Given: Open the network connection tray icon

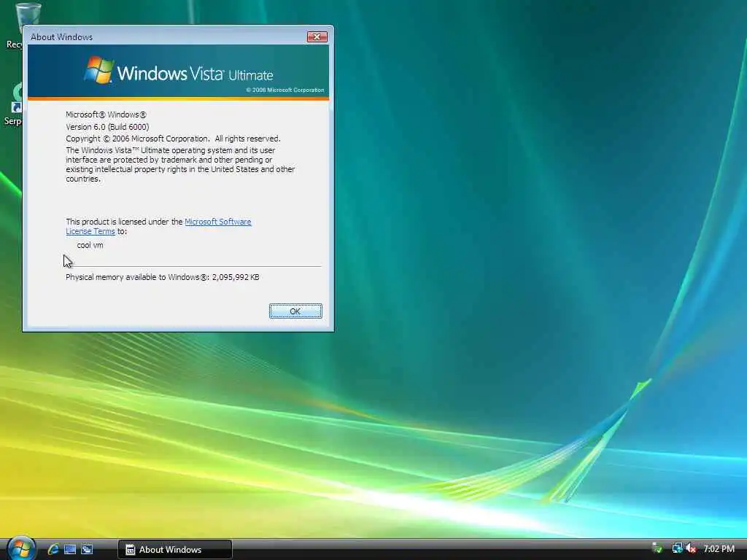Looking at the screenshot, I should [677, 548].
